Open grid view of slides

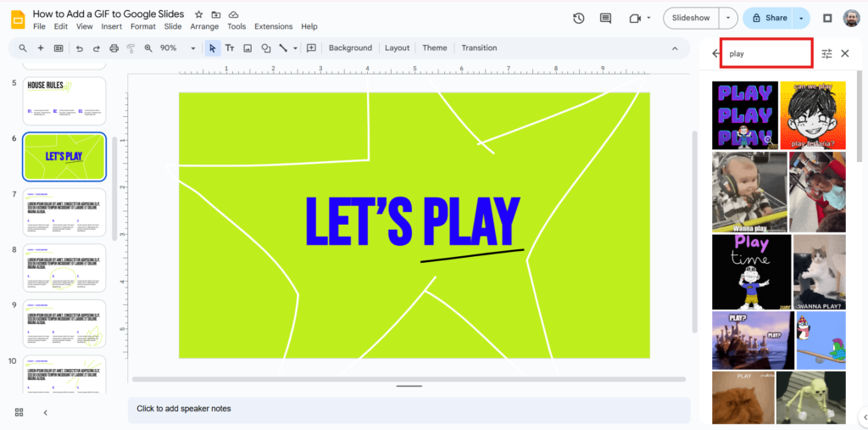pyautogui.click(x=19, y=412)
